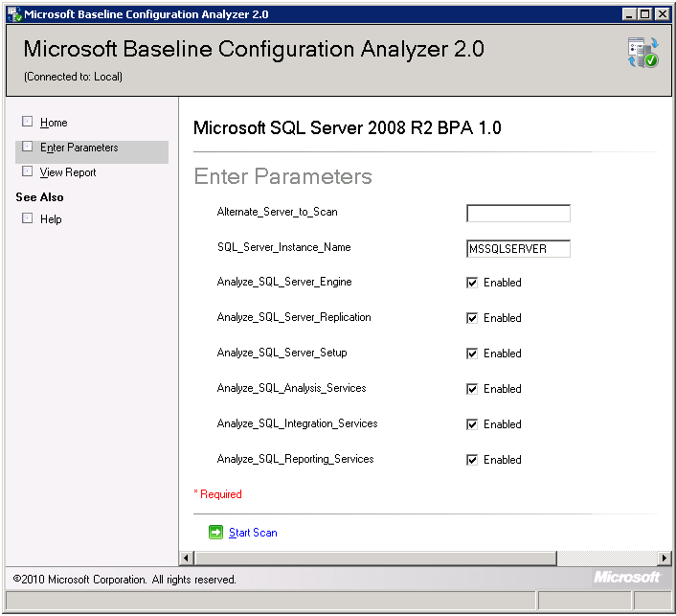Go to the Home page
Viewport: 676px width, 616px height.
54,123
